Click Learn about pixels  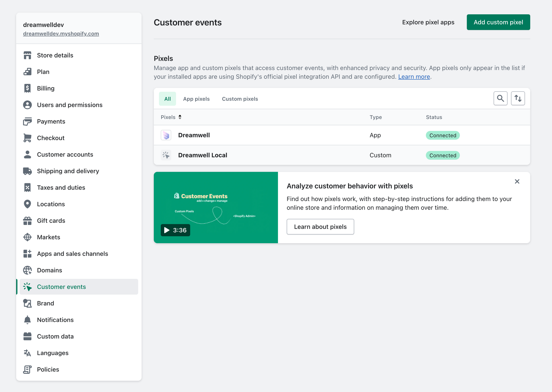(x=320, y=227)
